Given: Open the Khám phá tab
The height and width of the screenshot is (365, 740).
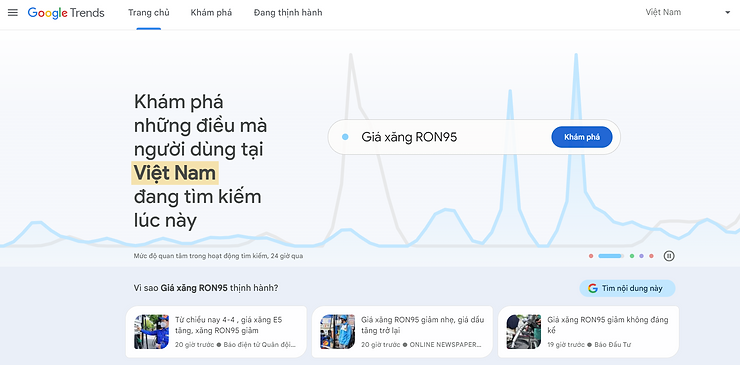Looking at the screenshot, I should [211, 13].
